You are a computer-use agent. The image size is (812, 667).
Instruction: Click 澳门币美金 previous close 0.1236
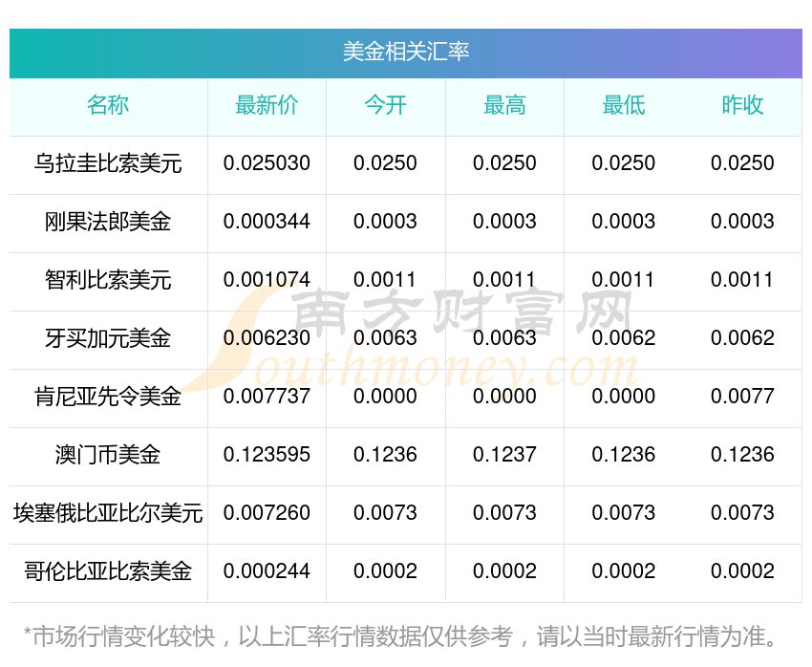(742, 455)
